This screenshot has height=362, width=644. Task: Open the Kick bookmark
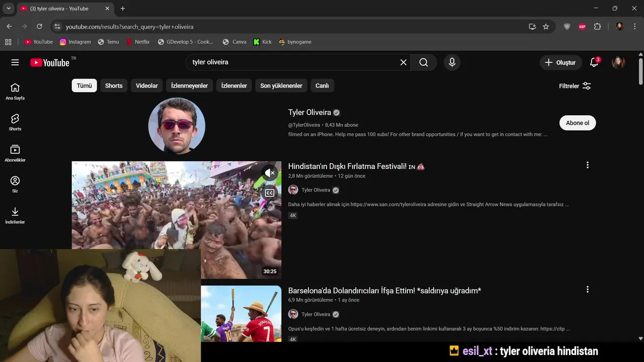[x=263, y=42]
